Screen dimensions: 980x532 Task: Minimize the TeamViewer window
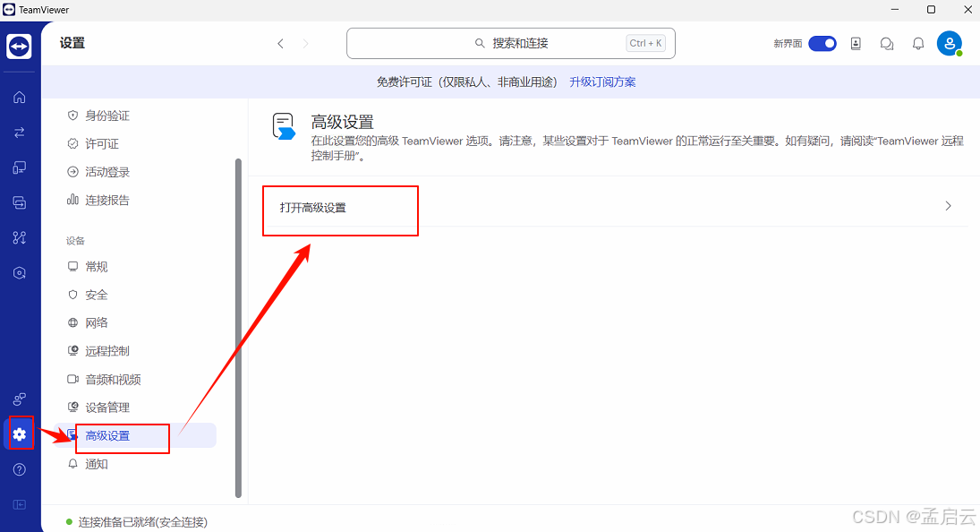pyautogui.click(x=895, y=9)
